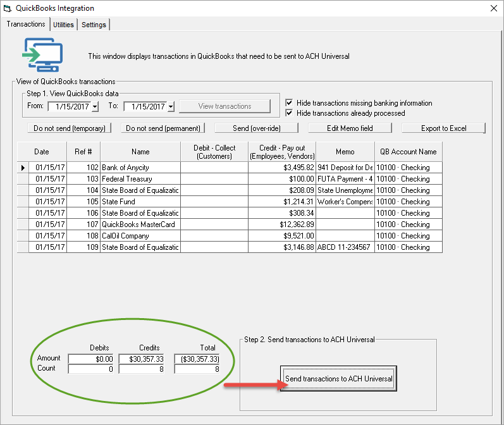504x425 pixels.
Task: Click the Debit - Collect column header
Action: (x=214, y=152)
